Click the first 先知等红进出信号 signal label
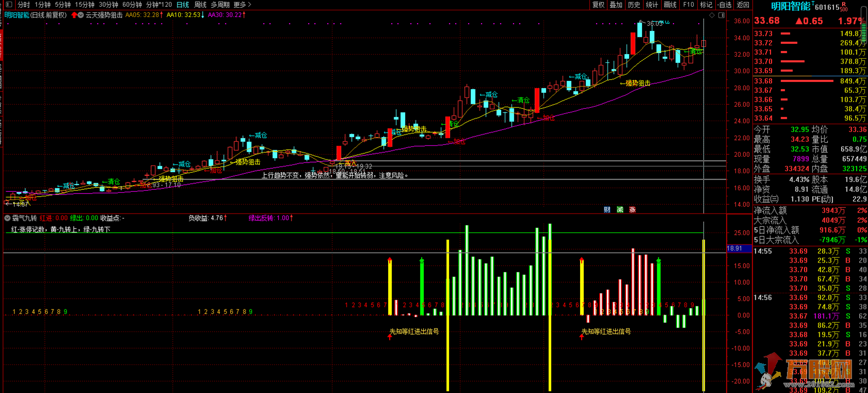 (414, 332)
